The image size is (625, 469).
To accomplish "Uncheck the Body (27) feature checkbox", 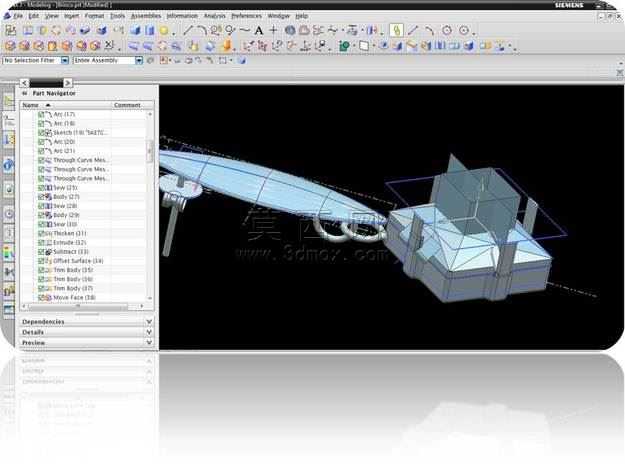I will (41, 196).
